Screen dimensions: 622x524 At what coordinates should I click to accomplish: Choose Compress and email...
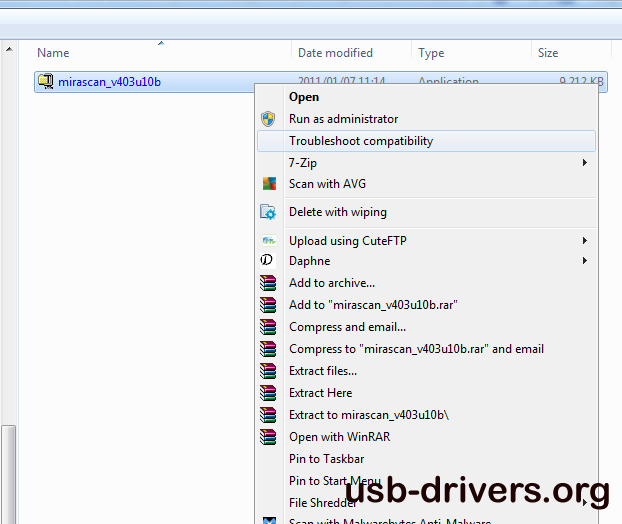(426, 327)
